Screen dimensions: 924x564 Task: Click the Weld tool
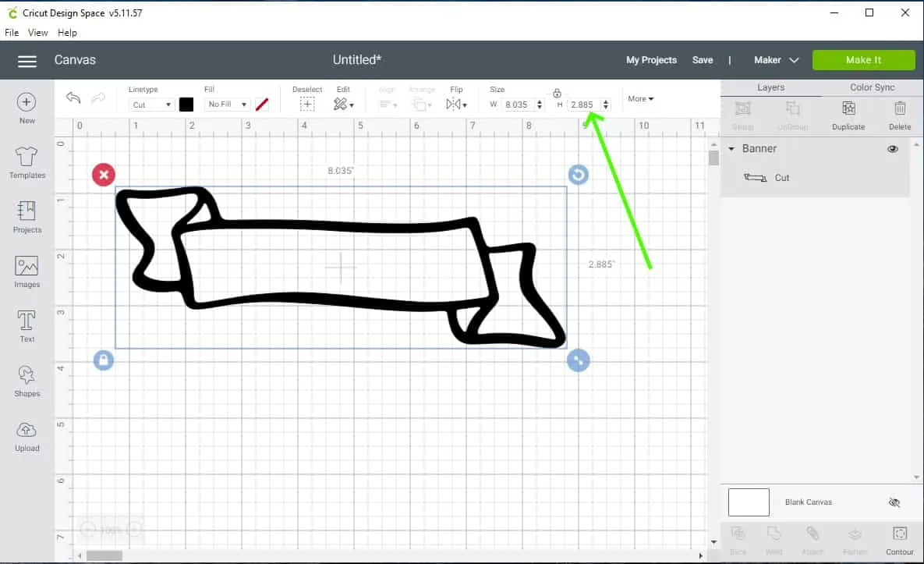pyautogui.click(x=774, y=541)
